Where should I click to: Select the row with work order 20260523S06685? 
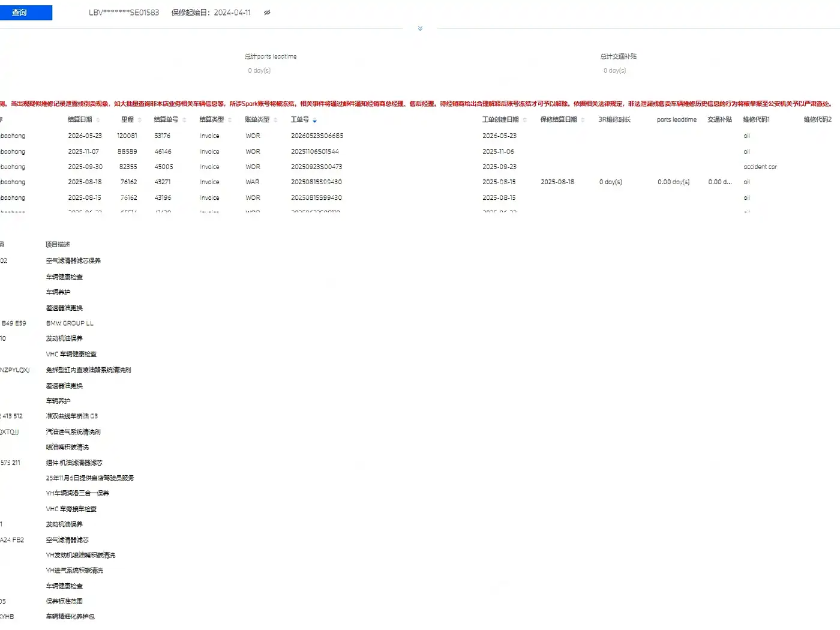point(420,136)
